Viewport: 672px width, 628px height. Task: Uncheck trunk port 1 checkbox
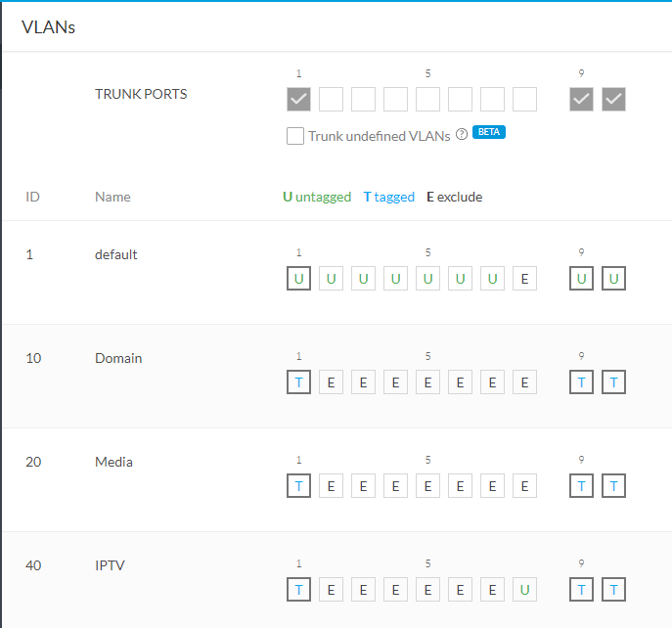point(299,99)
